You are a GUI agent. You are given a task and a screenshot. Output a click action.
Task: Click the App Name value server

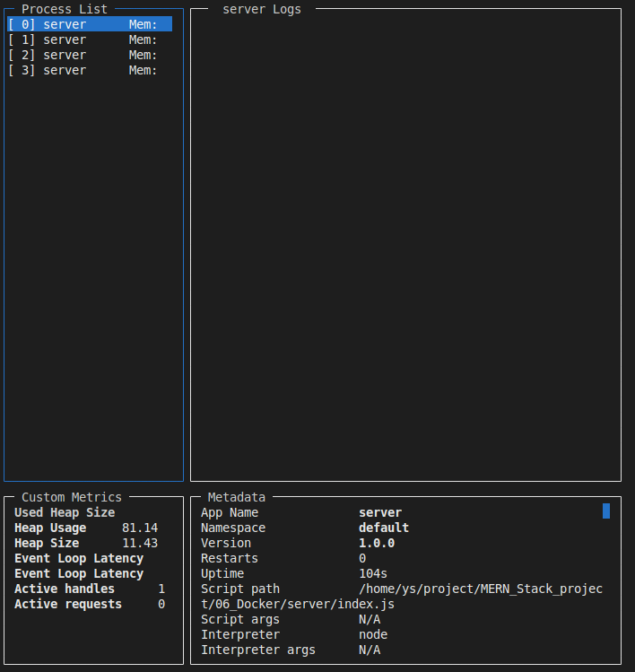380,512
